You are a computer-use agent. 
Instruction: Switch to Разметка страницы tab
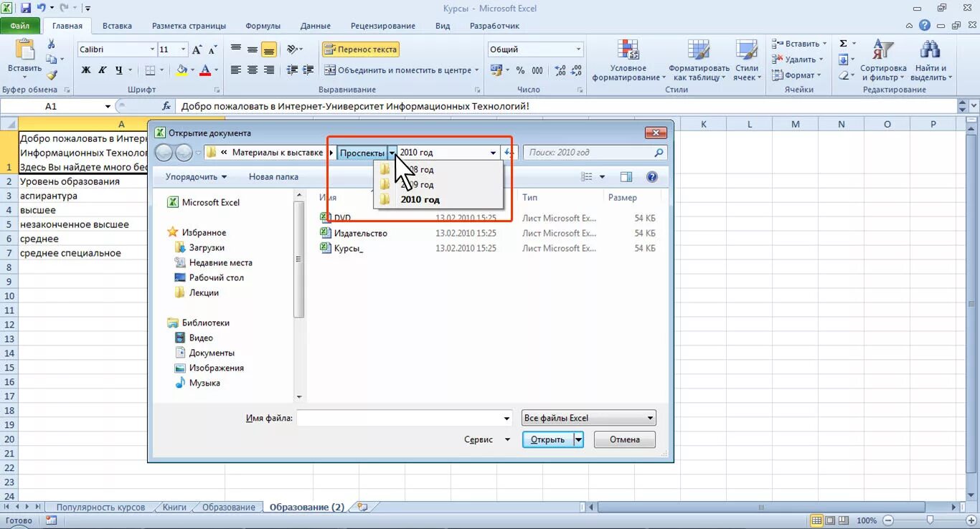189,26
